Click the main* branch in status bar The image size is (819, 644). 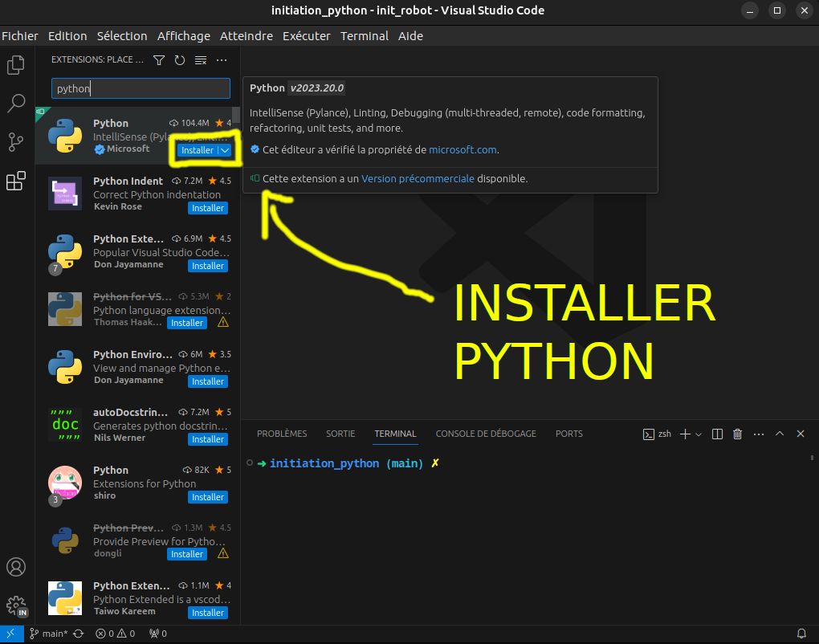[48, 634]
